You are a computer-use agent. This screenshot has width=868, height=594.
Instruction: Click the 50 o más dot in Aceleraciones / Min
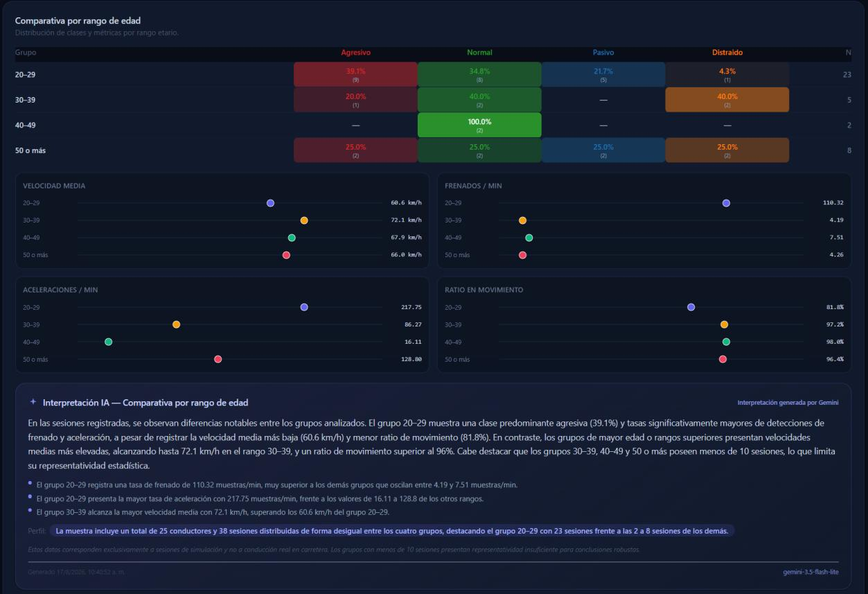click(x=218, y=359)
